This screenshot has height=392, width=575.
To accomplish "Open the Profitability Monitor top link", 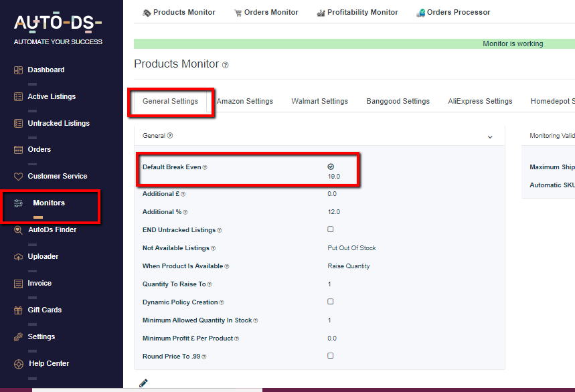I will click(x=357, y=13).
